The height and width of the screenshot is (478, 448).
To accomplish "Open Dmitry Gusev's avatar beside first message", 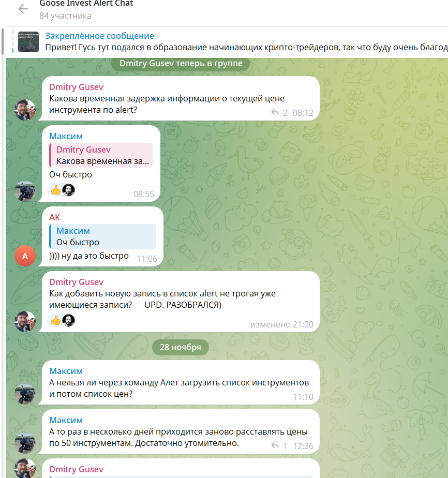I will coord(25,110).
